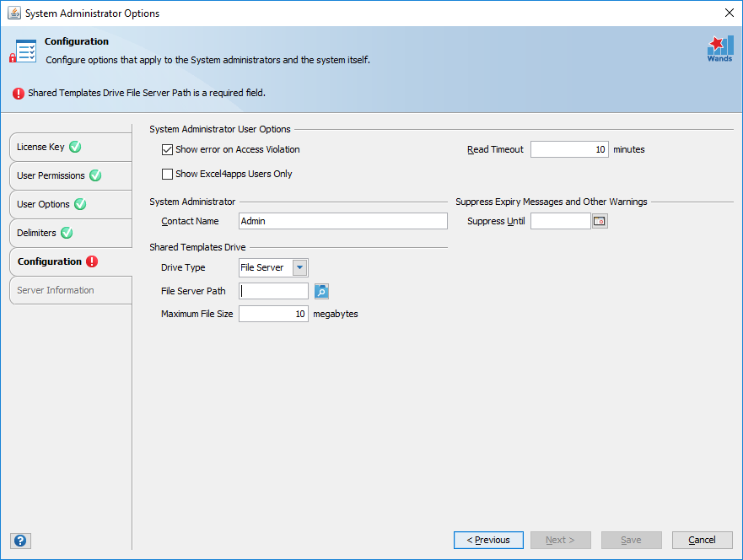743x560 pixels.
Task: Click the Cancel button
Action: (703, 540)
